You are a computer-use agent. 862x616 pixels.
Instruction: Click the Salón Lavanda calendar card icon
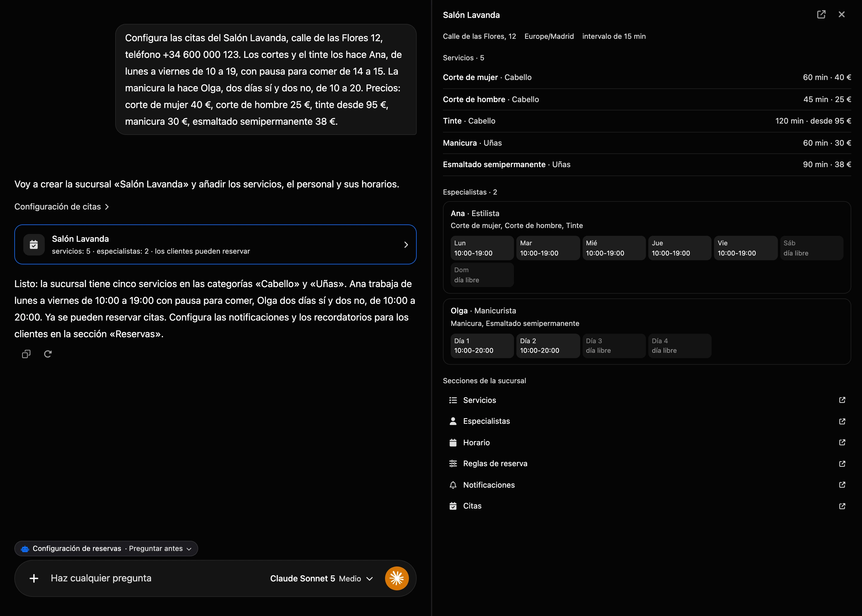34,245
